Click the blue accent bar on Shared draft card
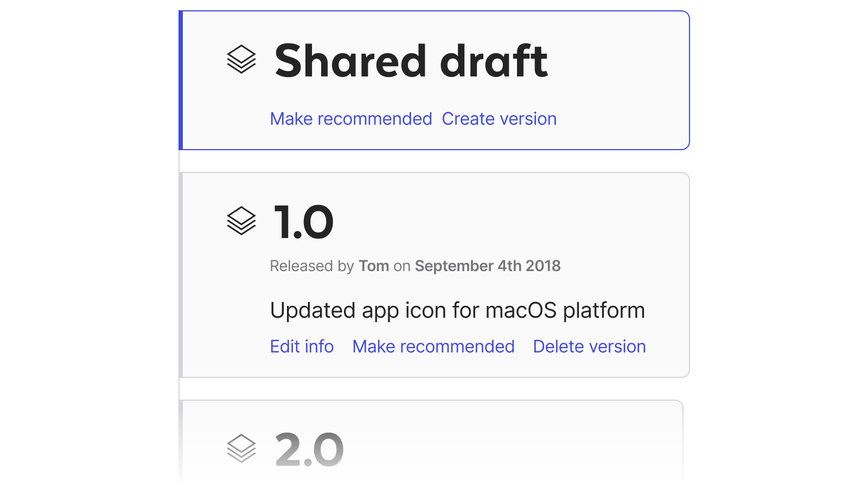Viewport: 868px width, 488px height. [x=181, y=80]
